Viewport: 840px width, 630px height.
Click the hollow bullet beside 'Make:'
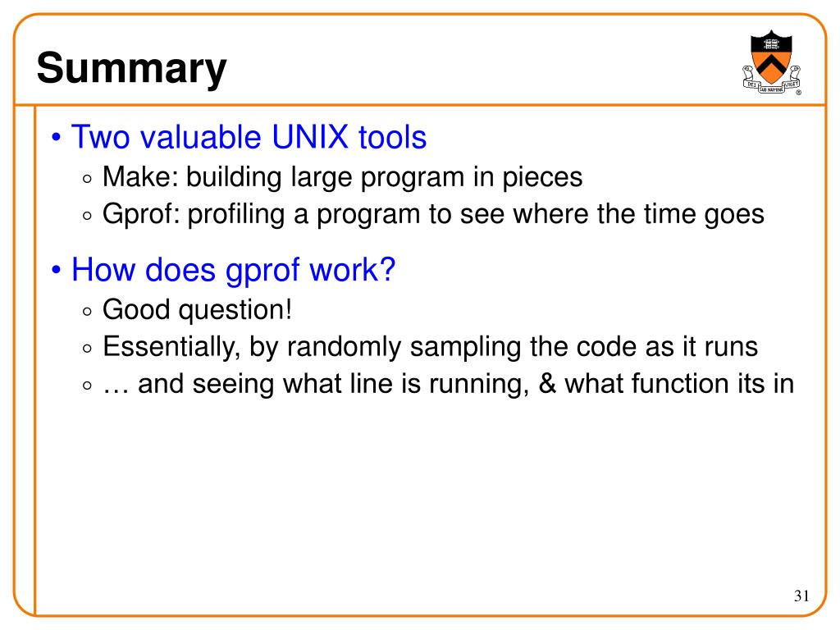click(87, 179)
